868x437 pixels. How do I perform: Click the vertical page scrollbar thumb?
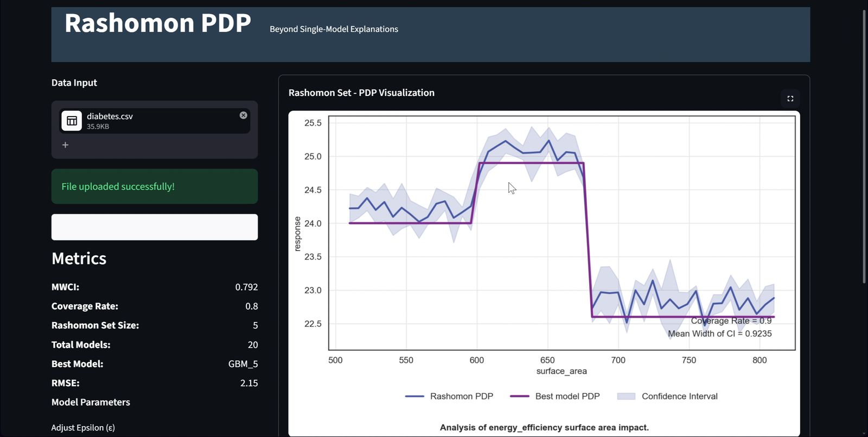tap(864, 146)
